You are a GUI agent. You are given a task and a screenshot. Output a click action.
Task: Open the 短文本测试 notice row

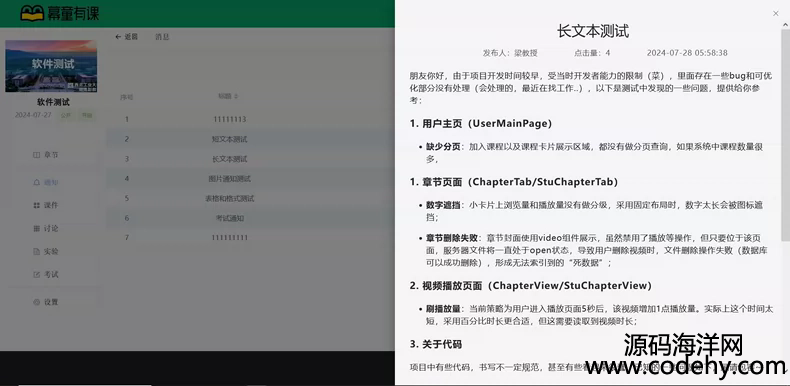pyautogui.click(x=250, y=139)
